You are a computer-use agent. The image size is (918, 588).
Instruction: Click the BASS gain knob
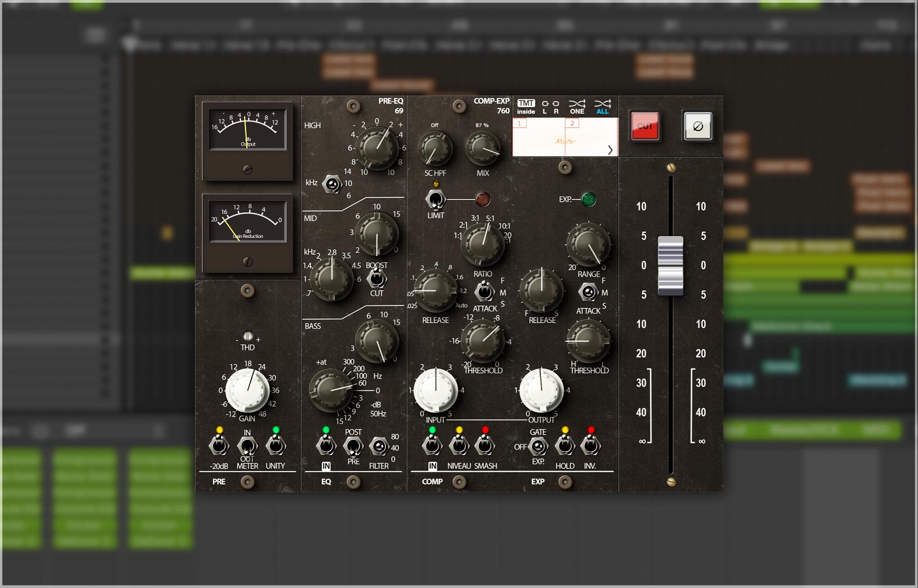click(x=377, y=340)
